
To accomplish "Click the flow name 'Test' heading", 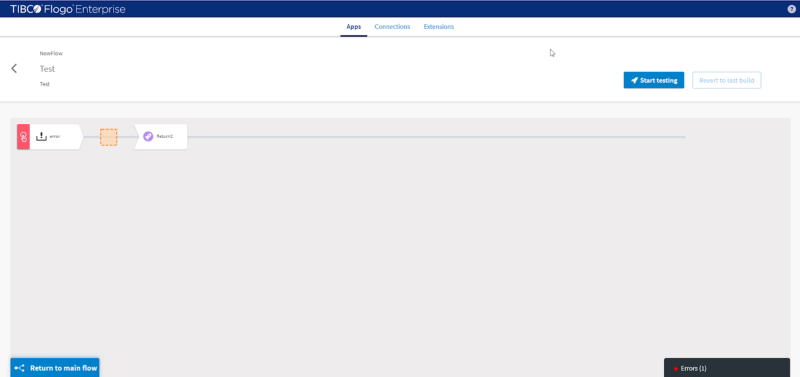I will [47, 69].
